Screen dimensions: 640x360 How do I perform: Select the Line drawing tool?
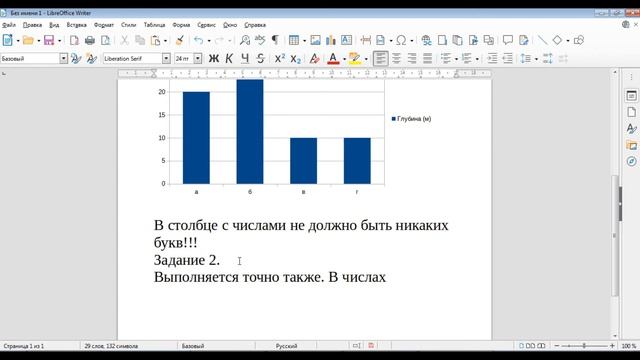tap(542, 40)
